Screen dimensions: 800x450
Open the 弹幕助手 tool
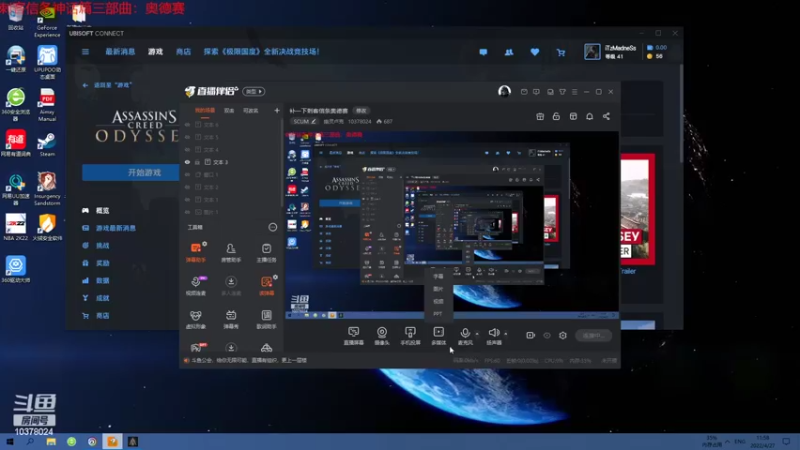196,252
